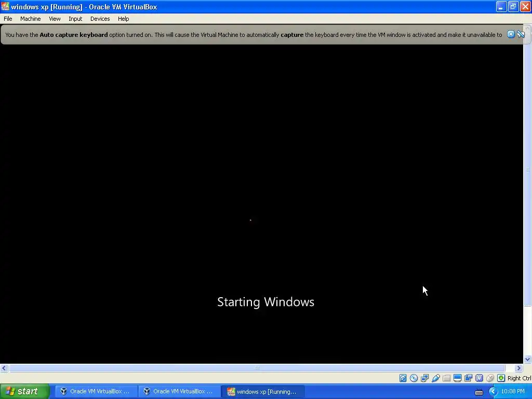
Task: Open the Windows XP Start menu
Action: point(25,391)
